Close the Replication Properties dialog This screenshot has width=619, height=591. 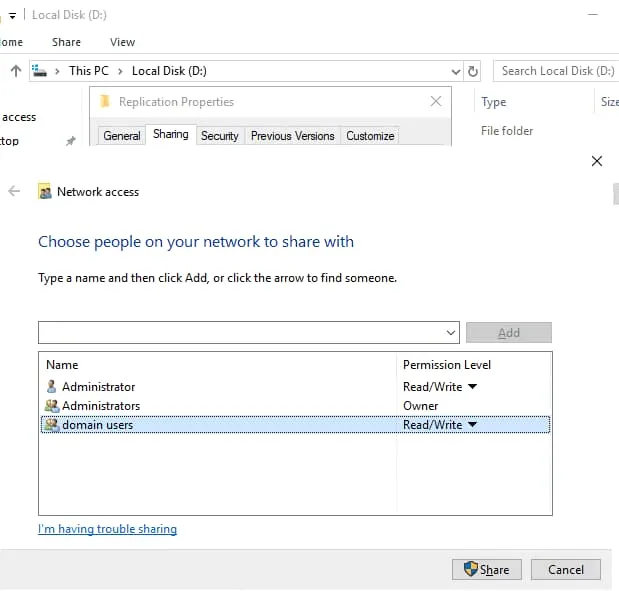click(x=435, y=101)
